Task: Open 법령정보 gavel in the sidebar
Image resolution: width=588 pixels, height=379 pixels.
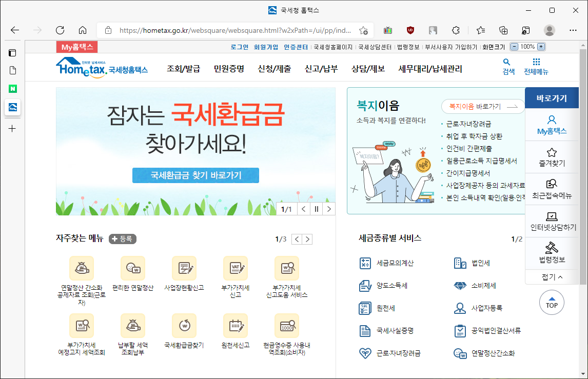Action: [552, 253]
